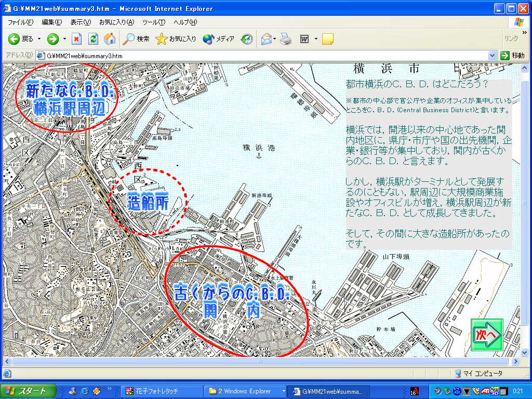Open the お気に入り(A) menu

pyautogui.click(x=116, y=22)
